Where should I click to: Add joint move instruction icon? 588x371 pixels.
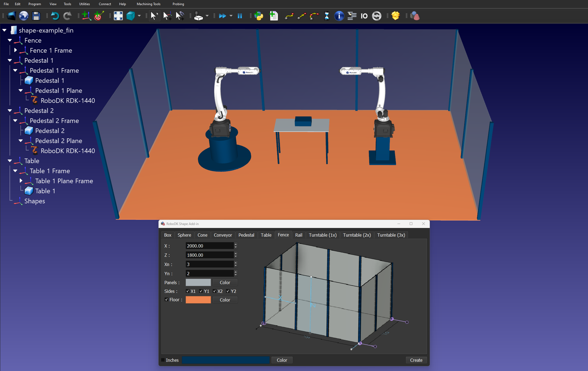(289, 16)
